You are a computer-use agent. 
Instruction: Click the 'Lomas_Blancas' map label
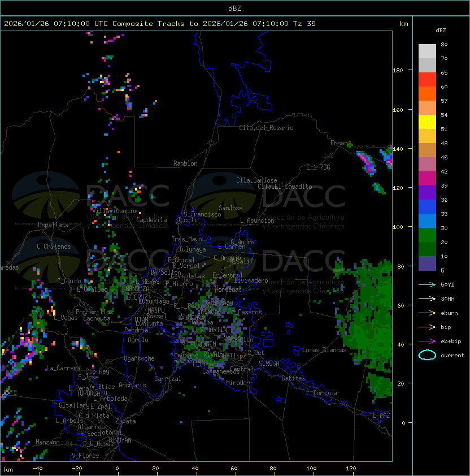324,350
